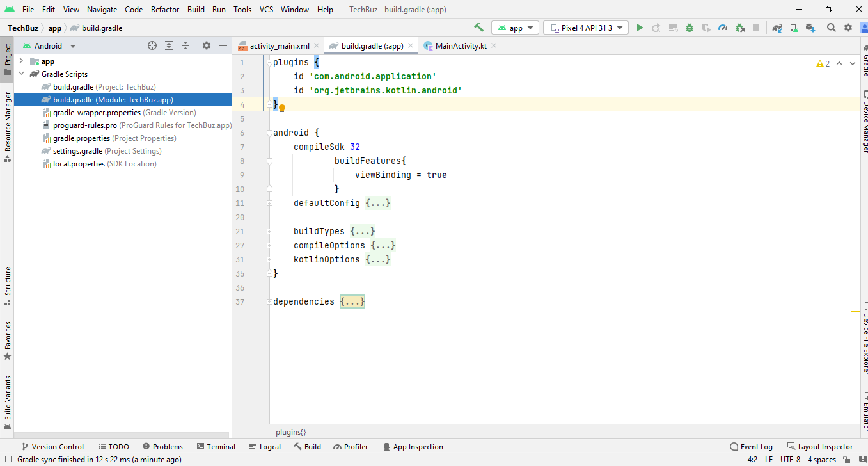Launch the app Profiler gauge icon

coord(723,28)
